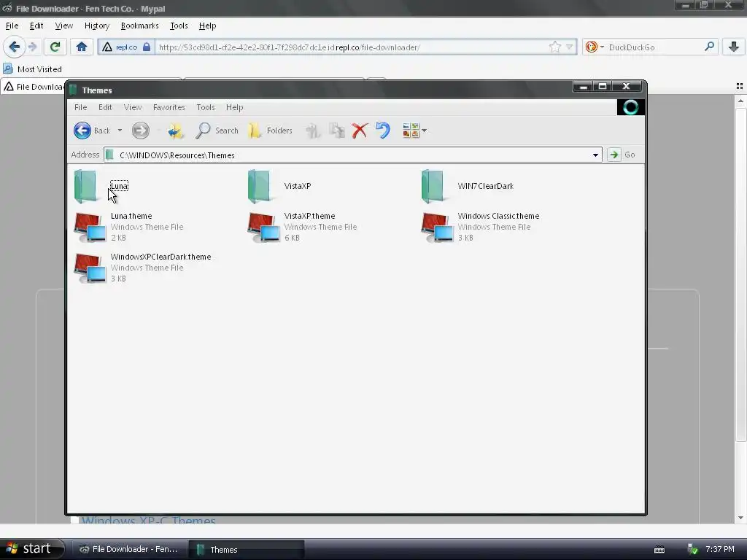Select the Luna folder icon
Screen dimensions: 747x560
pos(86,186)
